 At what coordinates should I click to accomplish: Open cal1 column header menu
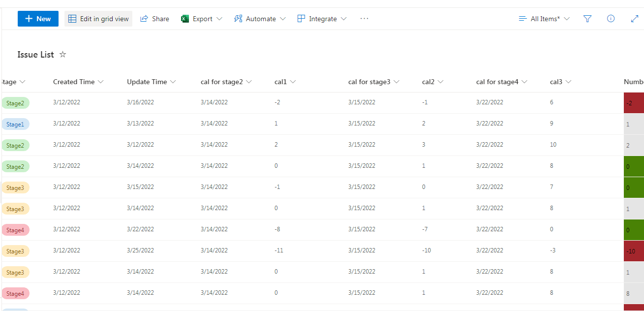285,82
